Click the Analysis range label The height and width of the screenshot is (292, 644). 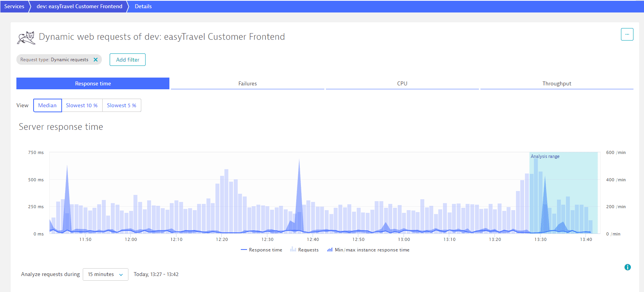tap(545, 156)
